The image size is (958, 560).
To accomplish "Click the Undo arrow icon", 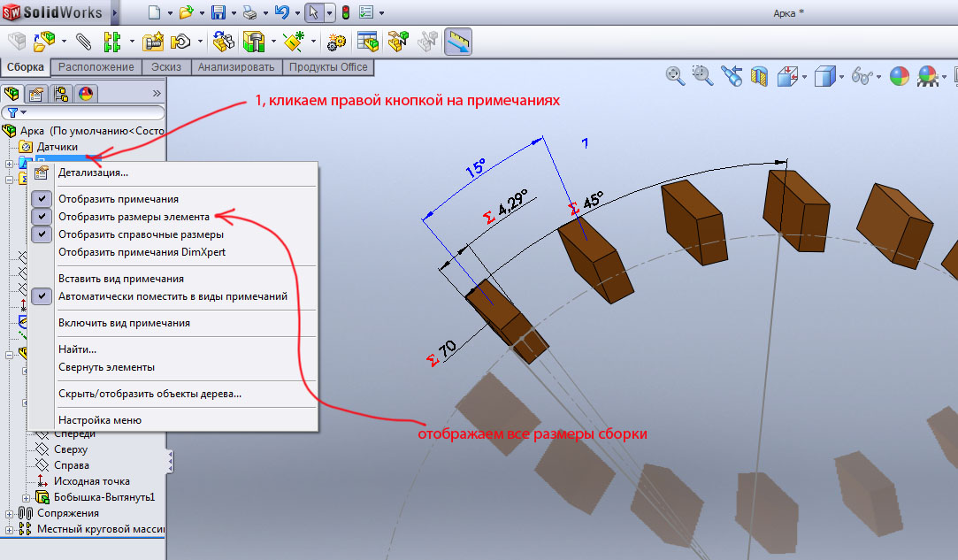I will tap(281, 13).
